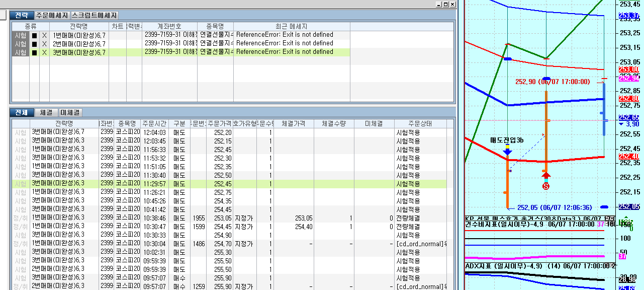Sort strategies by 종류 column header
The image size is (644, 290).
pos(30,26)
